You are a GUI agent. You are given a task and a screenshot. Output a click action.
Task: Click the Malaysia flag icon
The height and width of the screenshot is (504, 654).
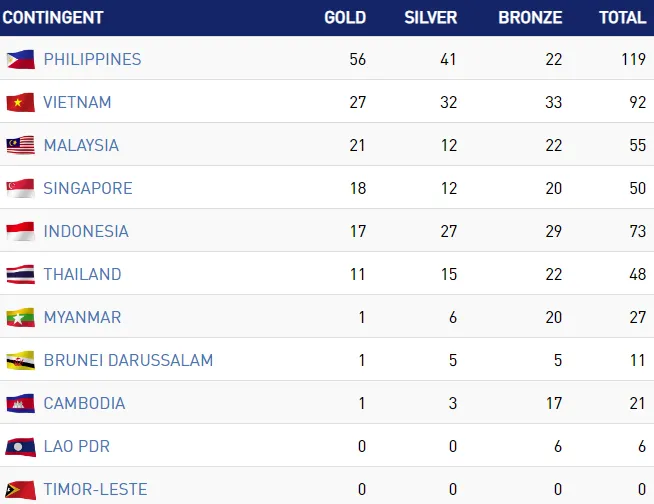pyautogui.click(x=21, y=145)
